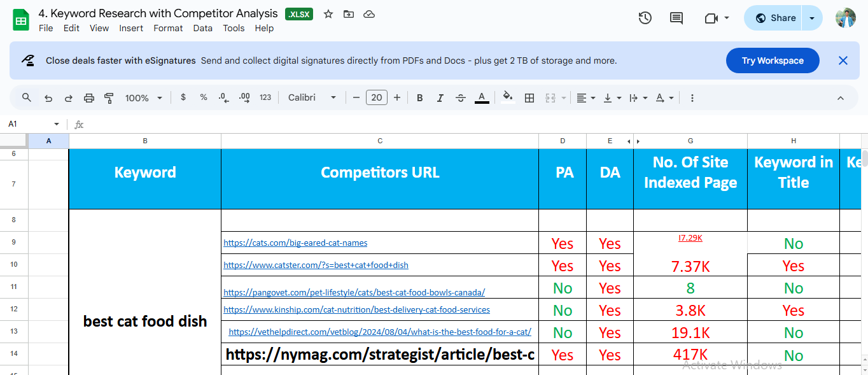Star this spreadsheet document
Screen dimensions: 868x375
(x=328, y=14)
